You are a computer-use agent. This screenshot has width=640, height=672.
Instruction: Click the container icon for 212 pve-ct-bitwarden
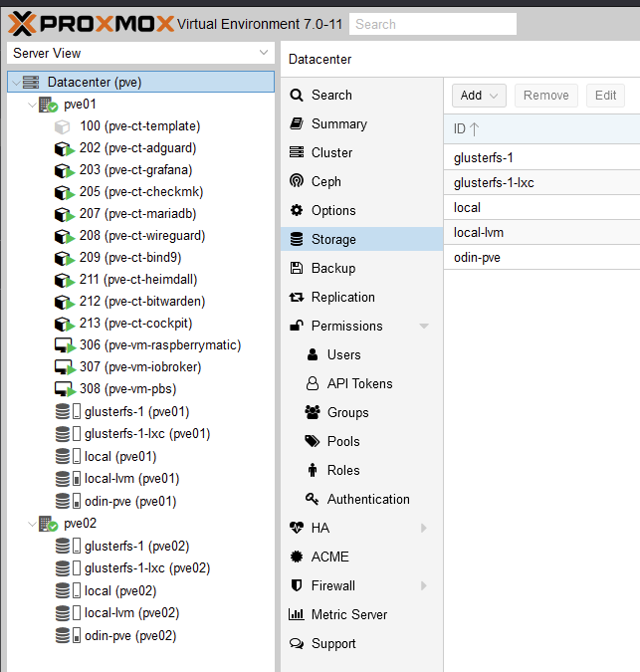pos(65,302)
